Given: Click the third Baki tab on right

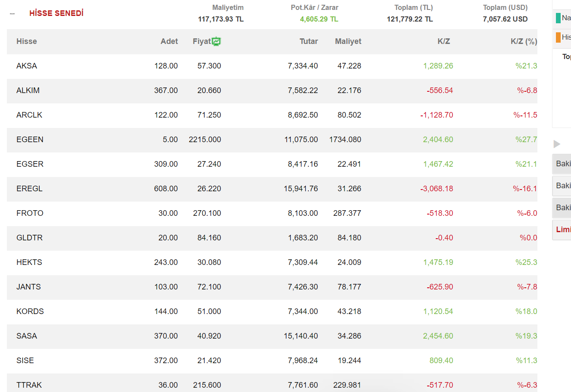Looking at the screenshot, I should pyautogui.click(x=562, y=208).
